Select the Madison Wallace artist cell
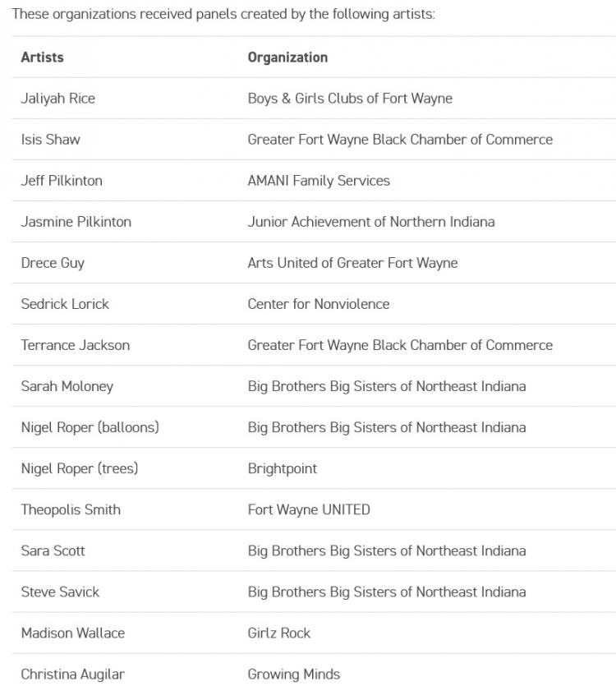616x700 pixels. [x=73, y=633]
